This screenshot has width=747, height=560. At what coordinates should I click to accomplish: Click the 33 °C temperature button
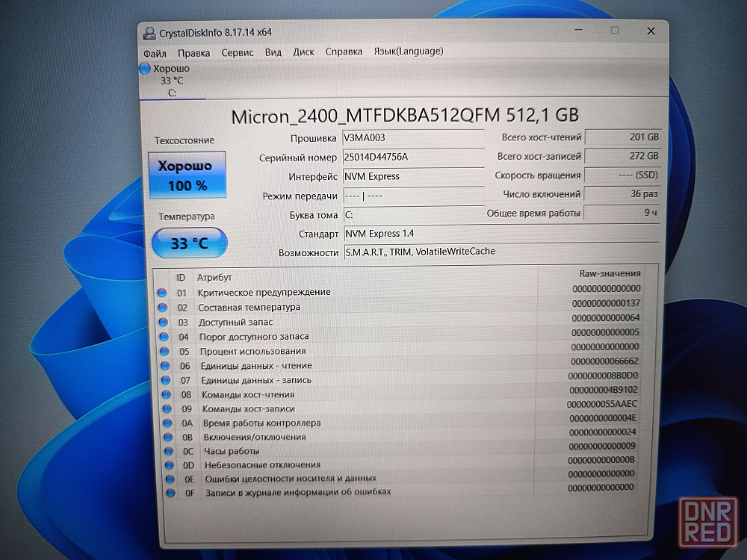pyautogui.click(x=189, y=243)
